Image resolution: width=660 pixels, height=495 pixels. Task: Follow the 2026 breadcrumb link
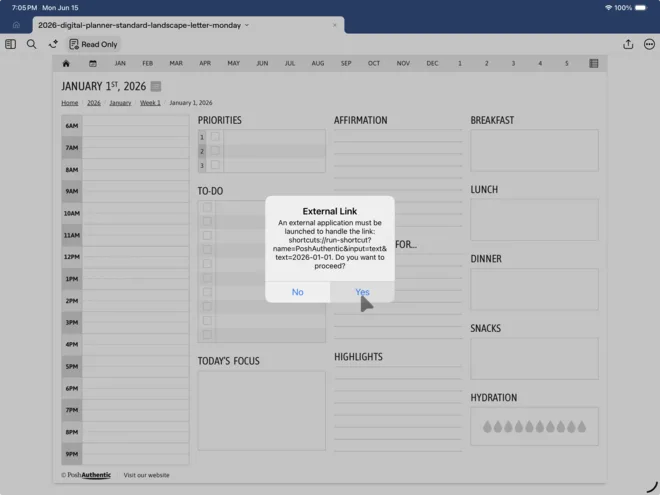94,103
